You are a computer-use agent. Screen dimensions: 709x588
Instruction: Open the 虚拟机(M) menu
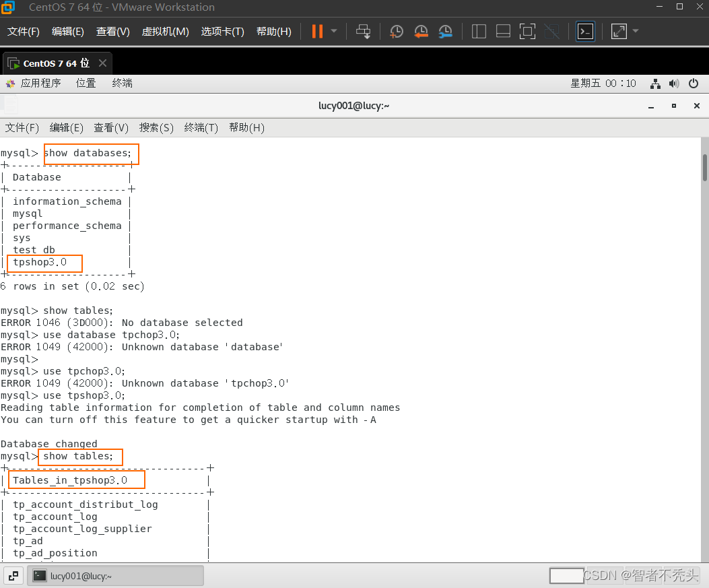(164, 31)
